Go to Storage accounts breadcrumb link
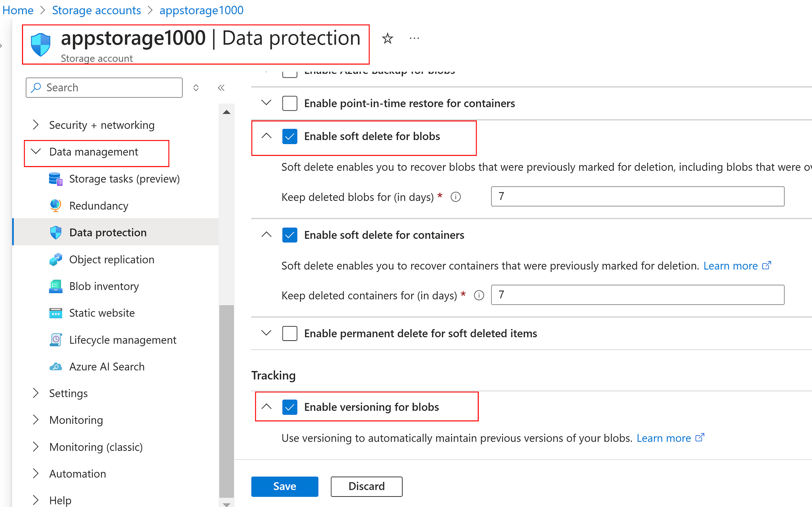The width and height of the screenshot is (812, 507). pyautogui.click(x=96, y=10)
